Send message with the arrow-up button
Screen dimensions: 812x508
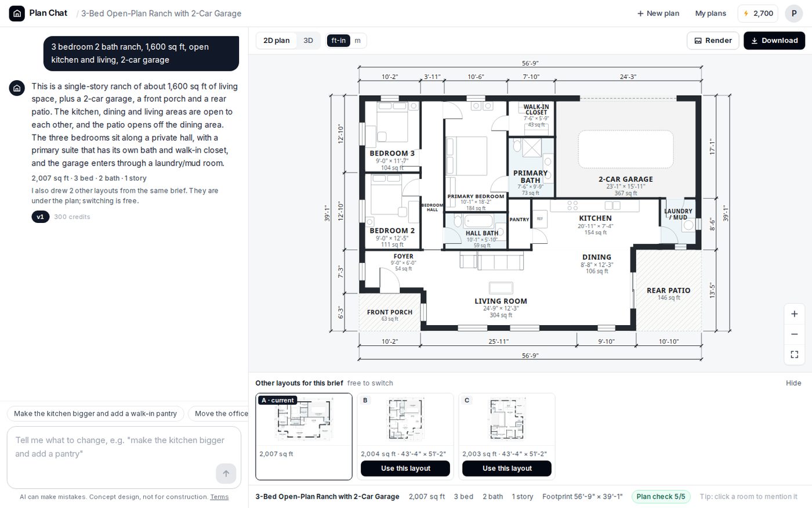click(x=226, y=473)
